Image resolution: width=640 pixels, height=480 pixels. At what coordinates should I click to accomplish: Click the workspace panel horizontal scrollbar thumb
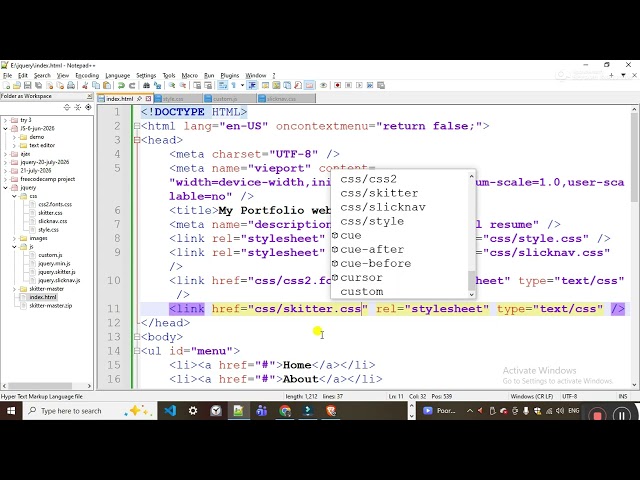pos(40,386)
